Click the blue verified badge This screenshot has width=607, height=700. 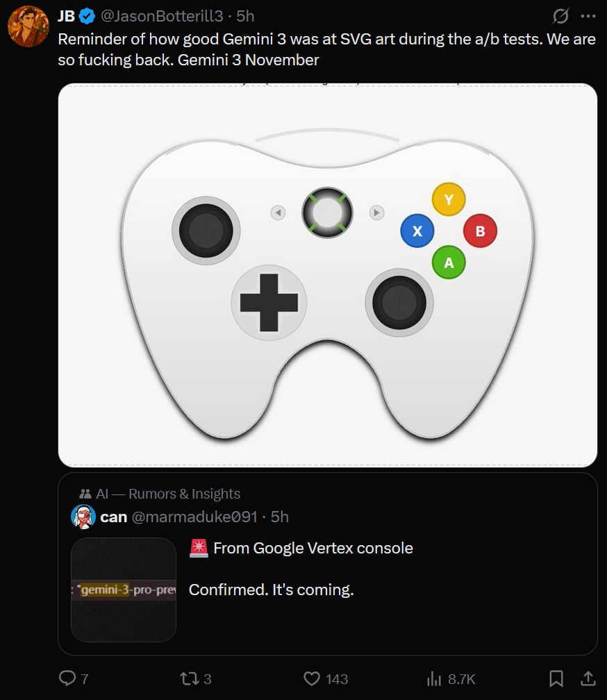click(x=87, y=17)
